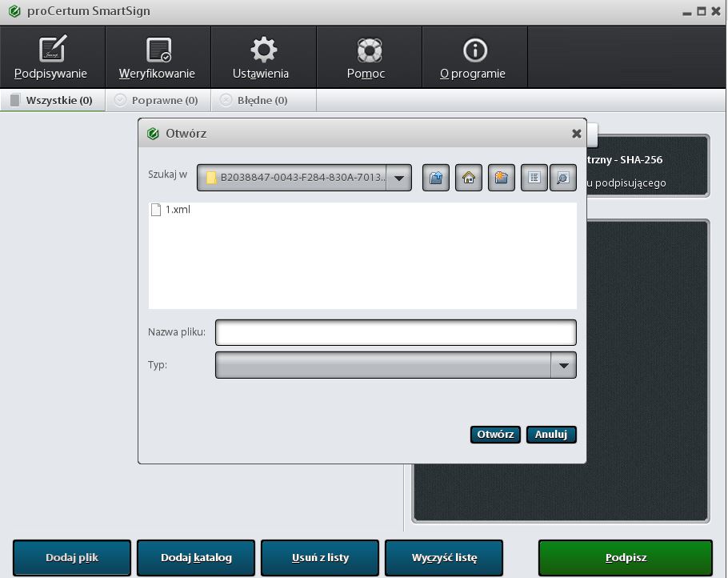Click the green Podpisz button
Screen dimensions: 728x578
pyautogui.click(x=626, y=557)
